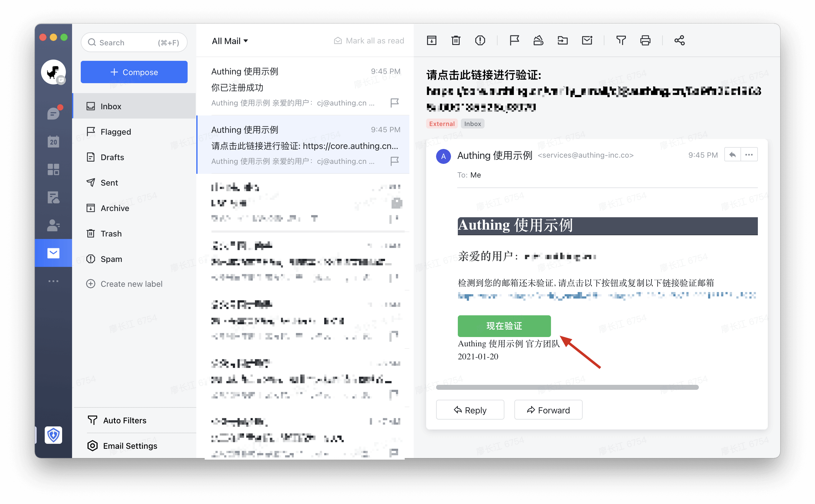This screenshot has height=504, width=815.
Task: Print the email with printer icon
Action: coord(645,41)
